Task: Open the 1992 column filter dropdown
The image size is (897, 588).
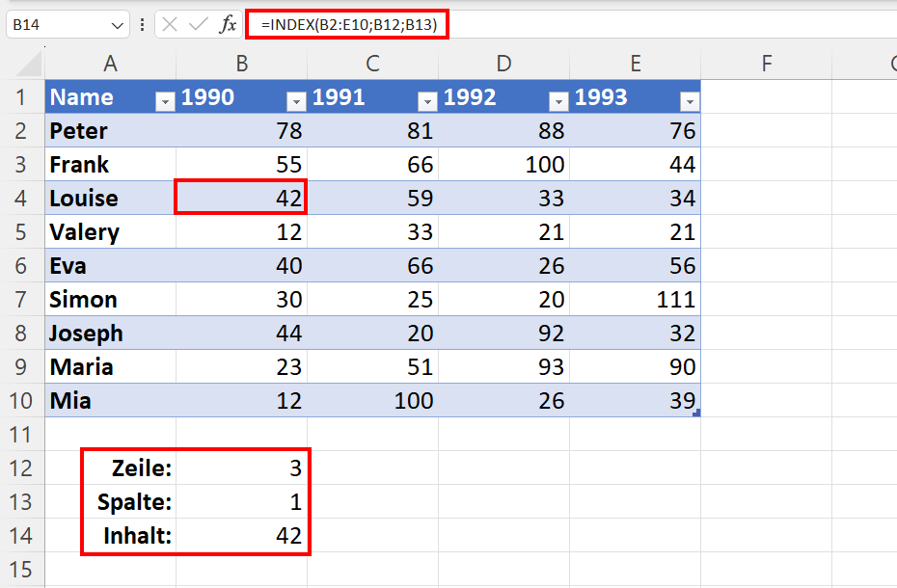Action: point(558,102)
